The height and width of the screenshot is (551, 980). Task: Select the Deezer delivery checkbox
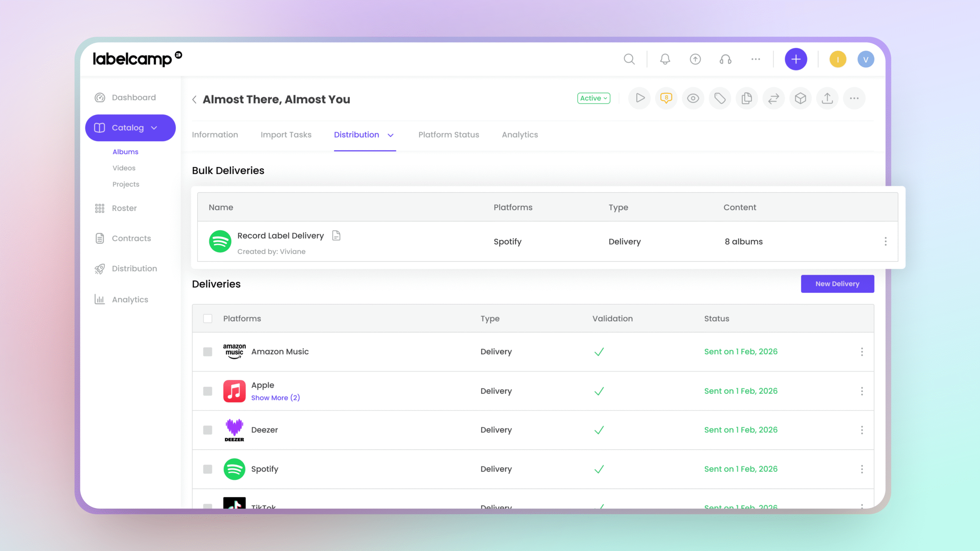coord(207,430)
